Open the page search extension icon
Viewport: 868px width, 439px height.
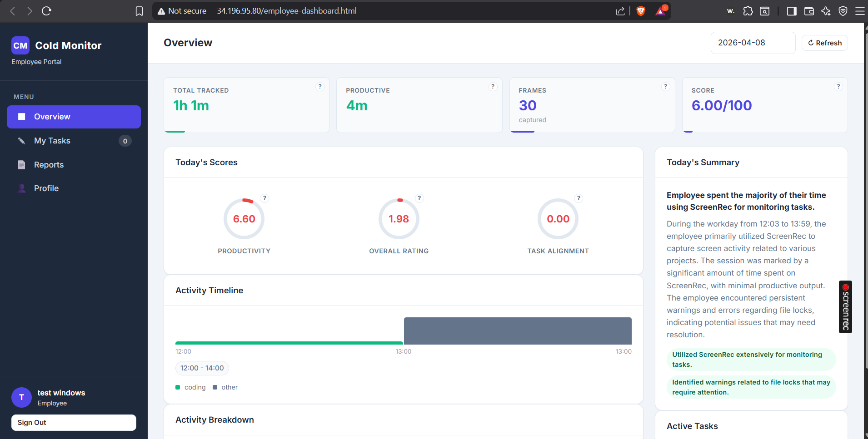(765, 11)
